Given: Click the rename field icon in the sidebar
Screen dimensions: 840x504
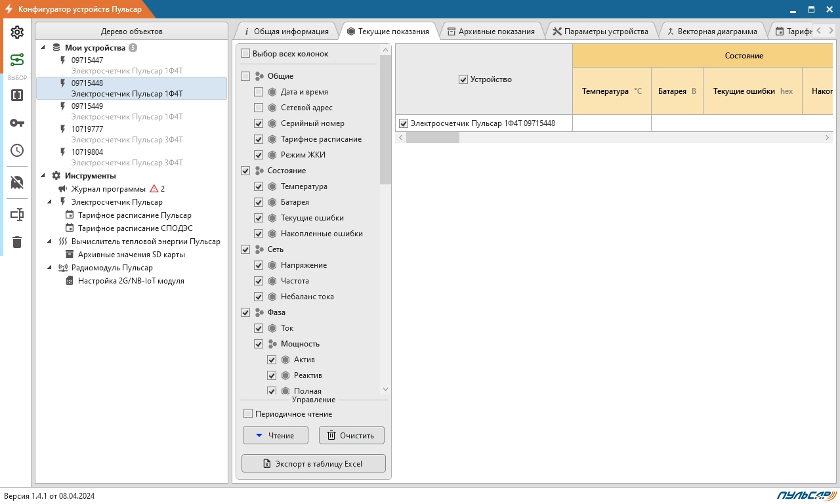Looking at the screenshot, I should coord(17,215).
